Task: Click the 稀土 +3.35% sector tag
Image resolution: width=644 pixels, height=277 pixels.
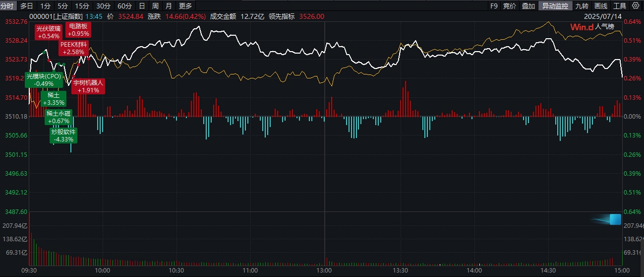Action: click(54, 98)
